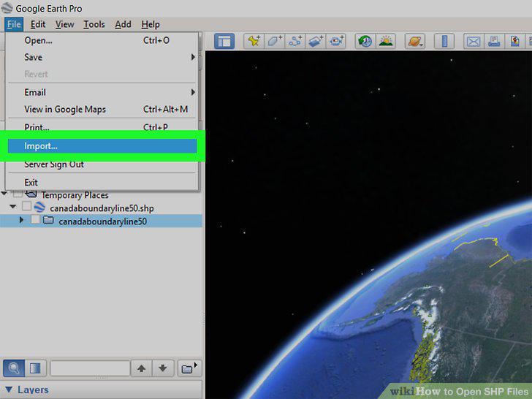Move item down with arrow button

tap(163, 368)
